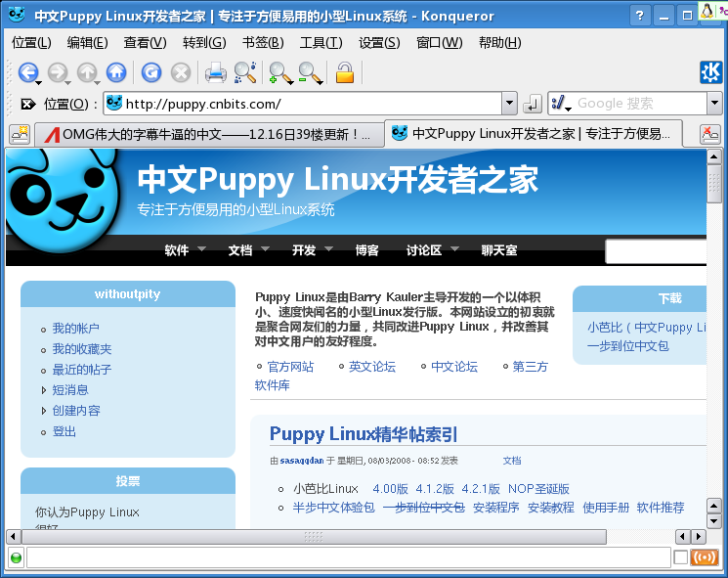Open the 英文论坛 link

372,367
